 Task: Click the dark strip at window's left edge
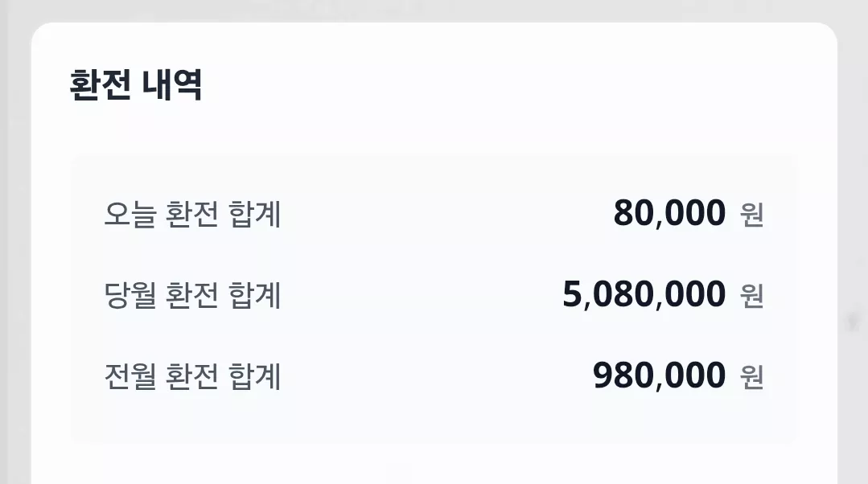tap(4, 242)
